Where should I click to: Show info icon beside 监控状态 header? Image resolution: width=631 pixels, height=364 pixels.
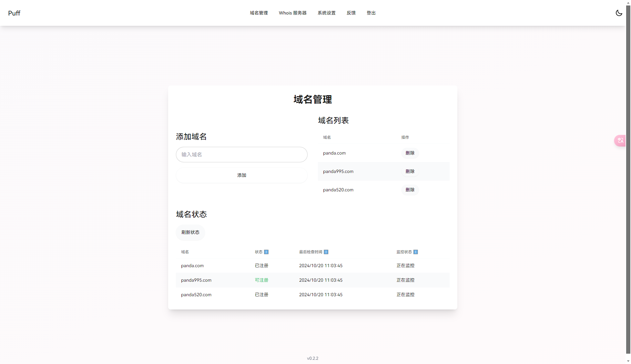pos(416,252)
